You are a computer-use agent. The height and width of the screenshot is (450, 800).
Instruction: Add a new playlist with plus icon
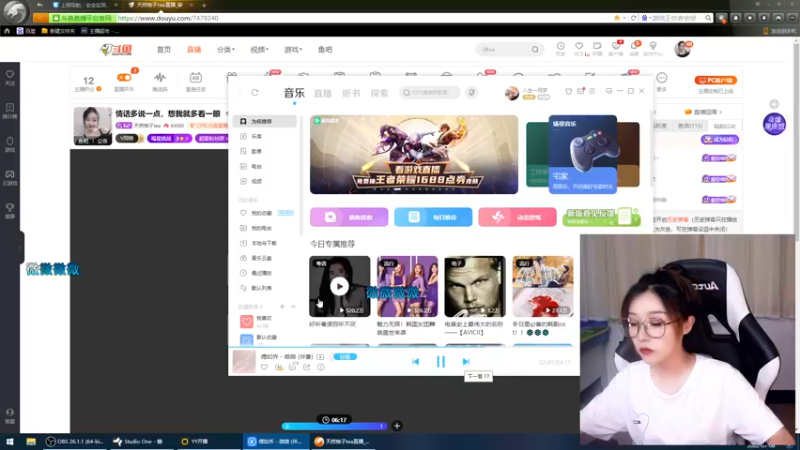click(282, 307)
